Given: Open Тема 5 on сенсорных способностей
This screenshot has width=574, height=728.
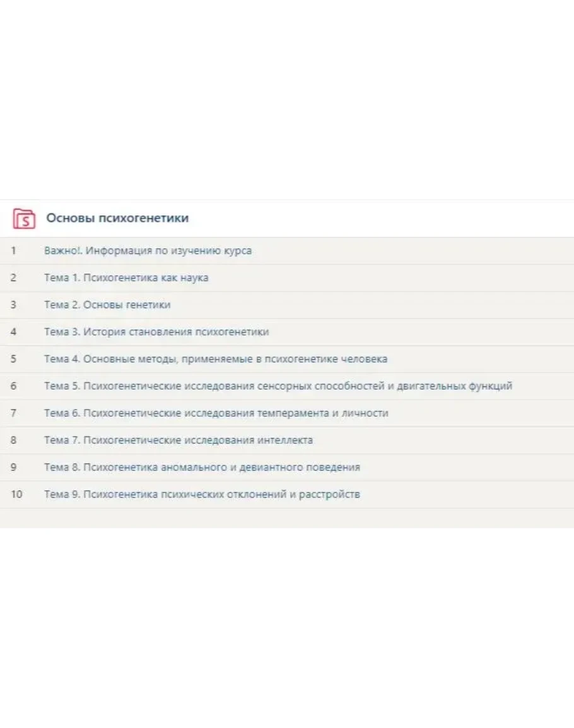Looking at the screenshot, I should [278, 386].
